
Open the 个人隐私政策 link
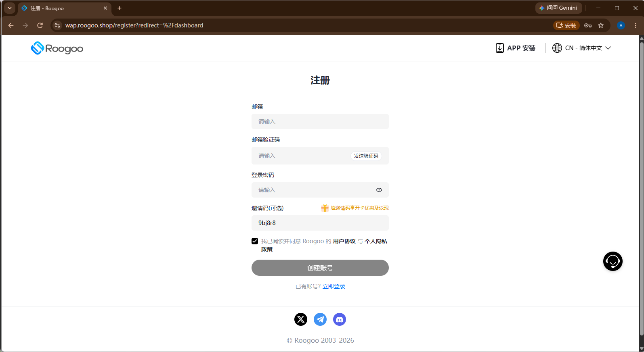tap(376, 241)
